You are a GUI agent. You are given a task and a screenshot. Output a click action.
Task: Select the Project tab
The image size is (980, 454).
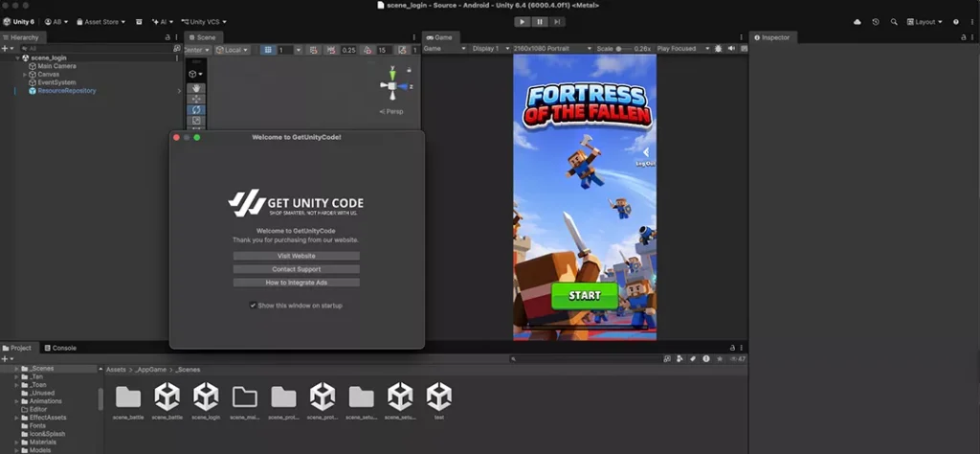click(x=17, y=348)
